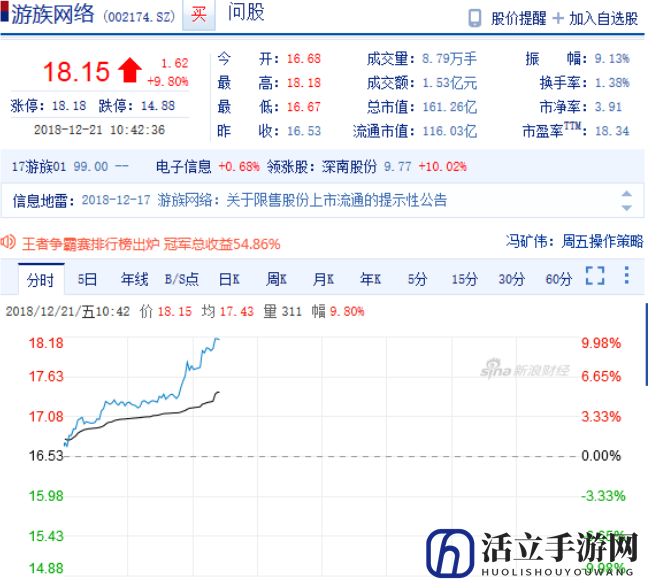Image resolution: width=648 pixels, height=583 pixels.
Task: Click the 涨停 18.18 limit-up value
Action: (69, 106)
